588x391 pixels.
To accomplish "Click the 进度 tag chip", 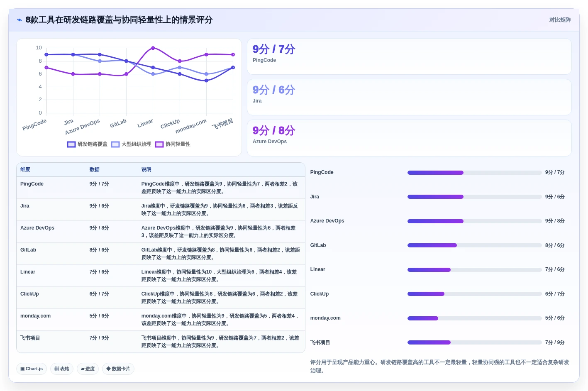I will point(88,369).
